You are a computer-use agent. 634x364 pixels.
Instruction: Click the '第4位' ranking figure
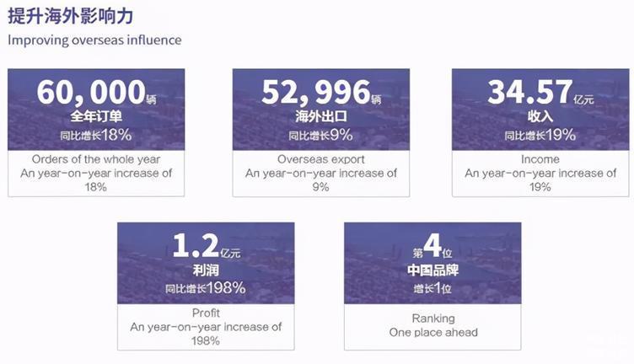(x=433, y=246)
